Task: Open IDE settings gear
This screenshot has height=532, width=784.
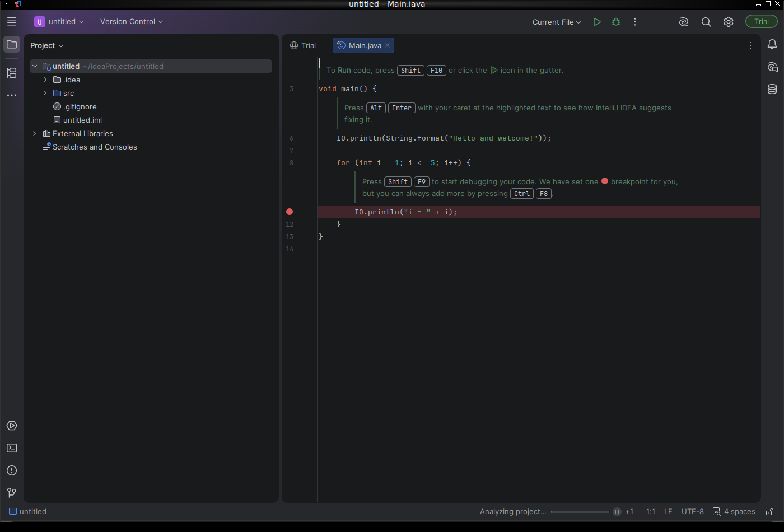Action: tap(729, 22)
